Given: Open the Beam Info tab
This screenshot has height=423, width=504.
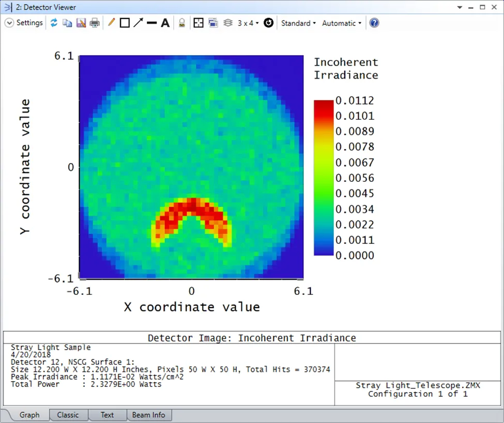Looking at the screenshot, I should (x=148, y=415).
